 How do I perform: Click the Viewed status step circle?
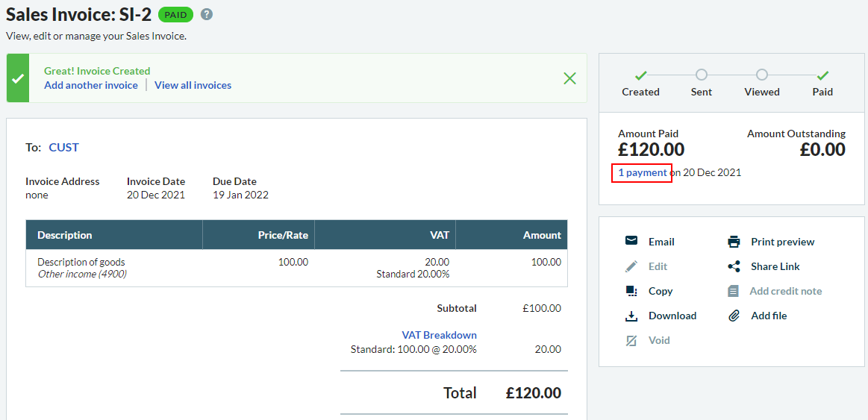coord(761,75)
